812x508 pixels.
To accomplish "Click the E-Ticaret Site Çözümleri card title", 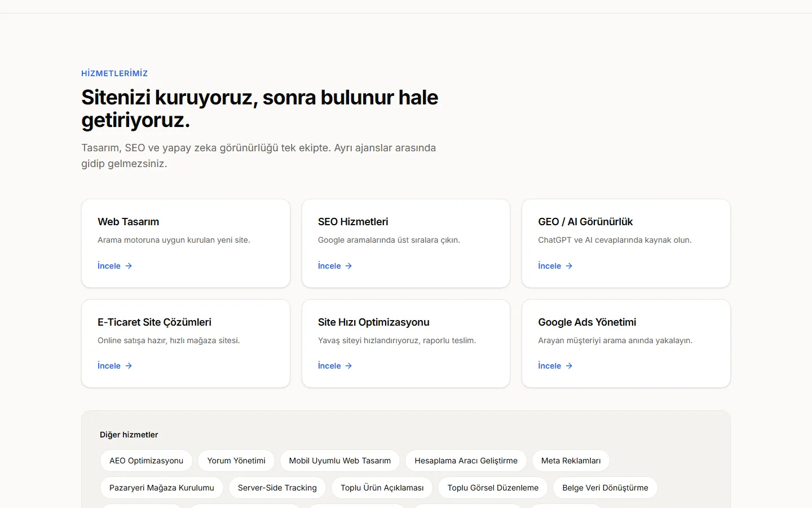I will 155,322.
